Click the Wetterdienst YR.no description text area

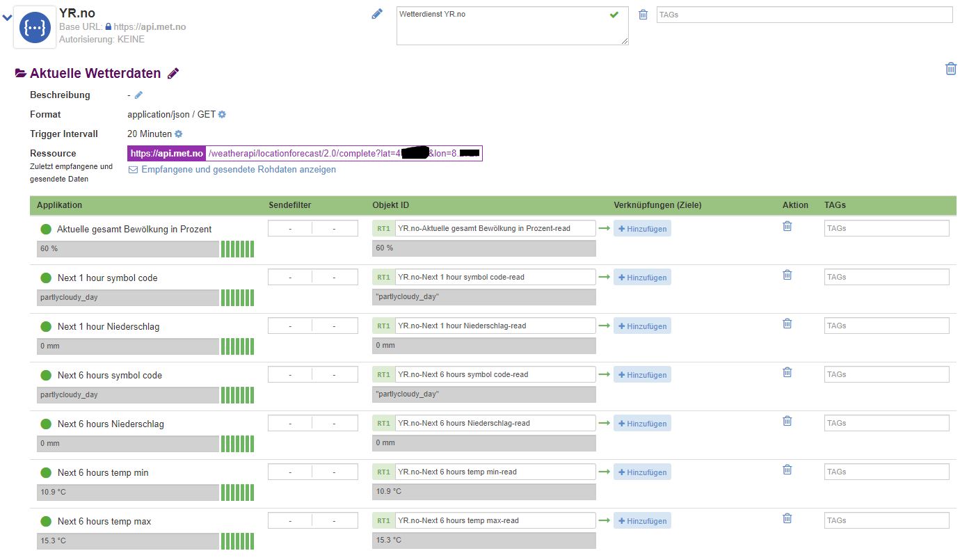coord(512,26)
